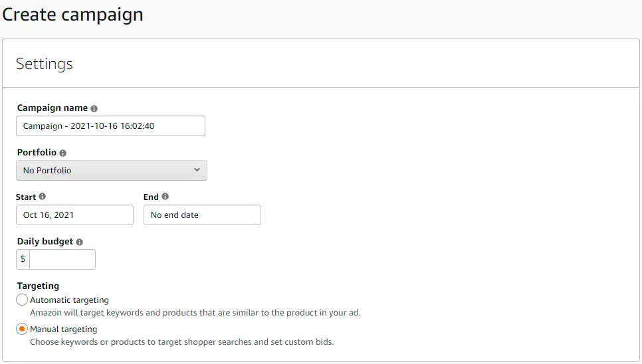Focus the Daily budget amount input
The image size is (642, 364).
pos(62,259)
